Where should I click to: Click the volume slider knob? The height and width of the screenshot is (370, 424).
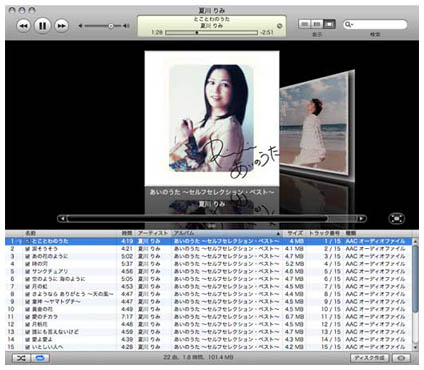(111, 26)
